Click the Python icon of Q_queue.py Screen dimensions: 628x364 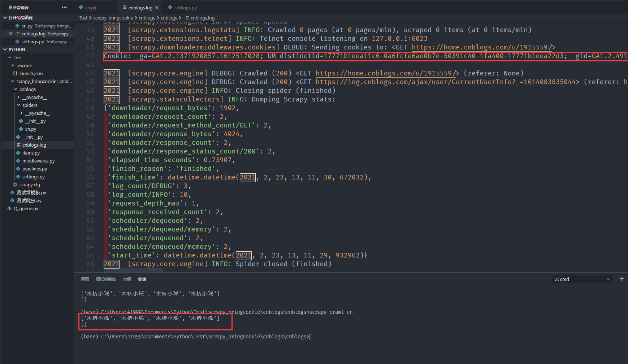coord(9,208)
